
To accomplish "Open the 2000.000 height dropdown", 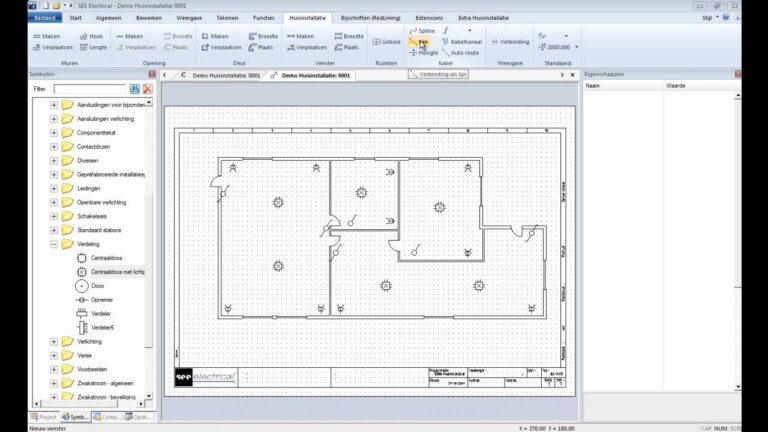I will (576, 47).
